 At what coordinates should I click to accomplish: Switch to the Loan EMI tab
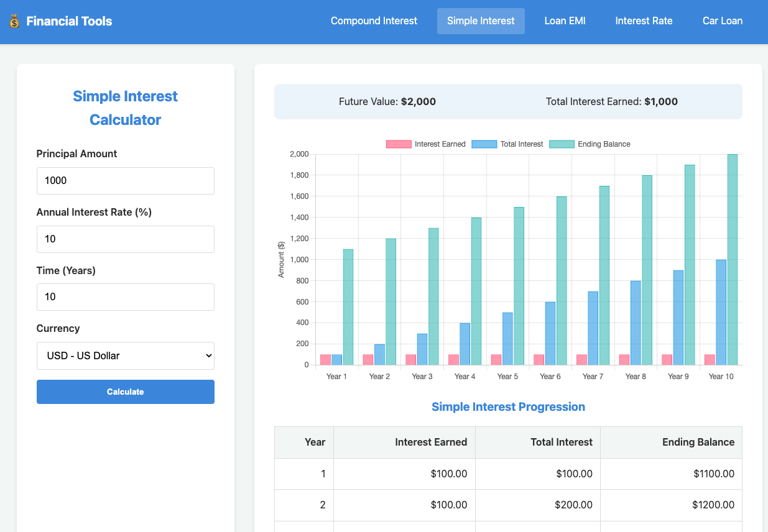565,21
